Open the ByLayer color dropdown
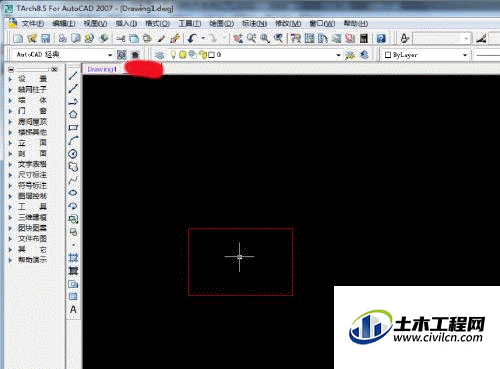 465,55
